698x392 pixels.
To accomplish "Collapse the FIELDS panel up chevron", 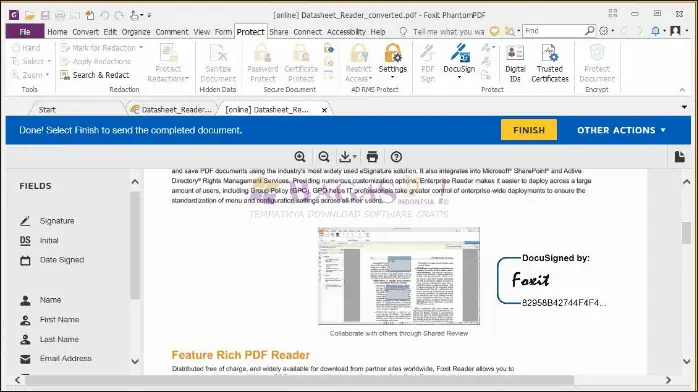I will (x=135, y=182).
